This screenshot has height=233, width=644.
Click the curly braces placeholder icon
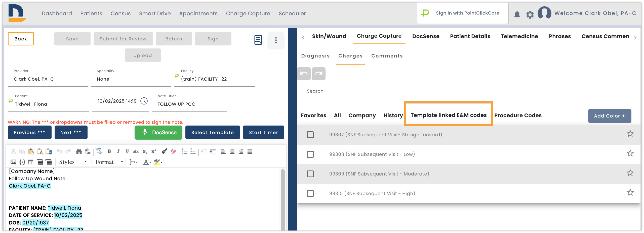click(x=22, y=162)
